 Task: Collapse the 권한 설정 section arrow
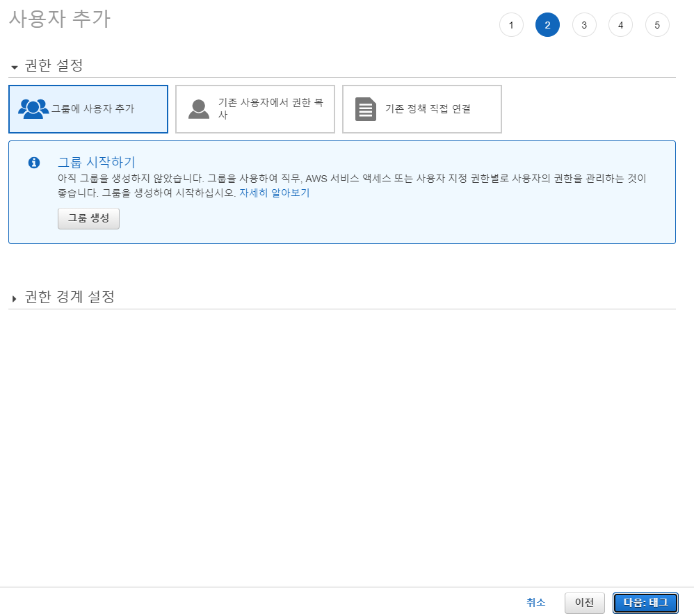(x=15, y=67)
